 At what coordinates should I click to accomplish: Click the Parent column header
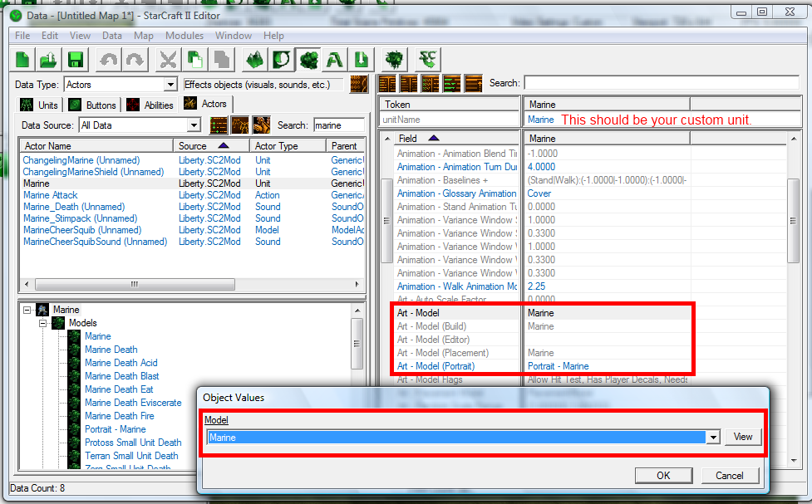point(346,146)
